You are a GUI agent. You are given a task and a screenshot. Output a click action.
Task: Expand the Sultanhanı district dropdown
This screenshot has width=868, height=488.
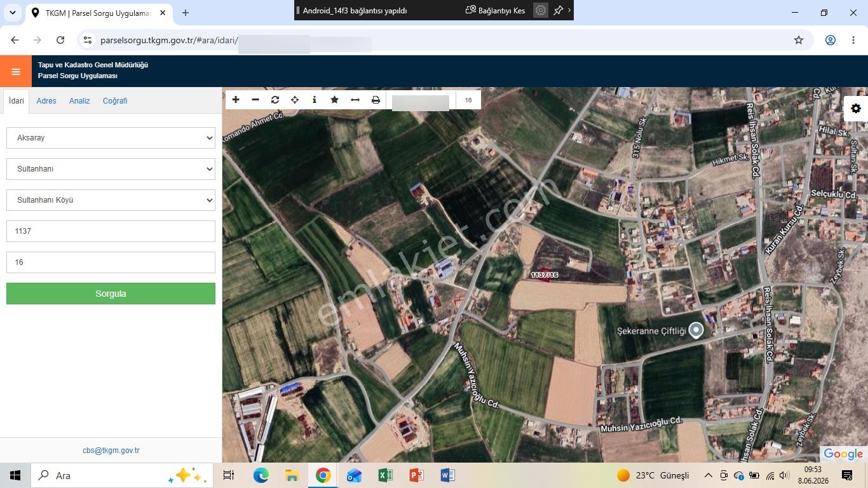point(111,169)
